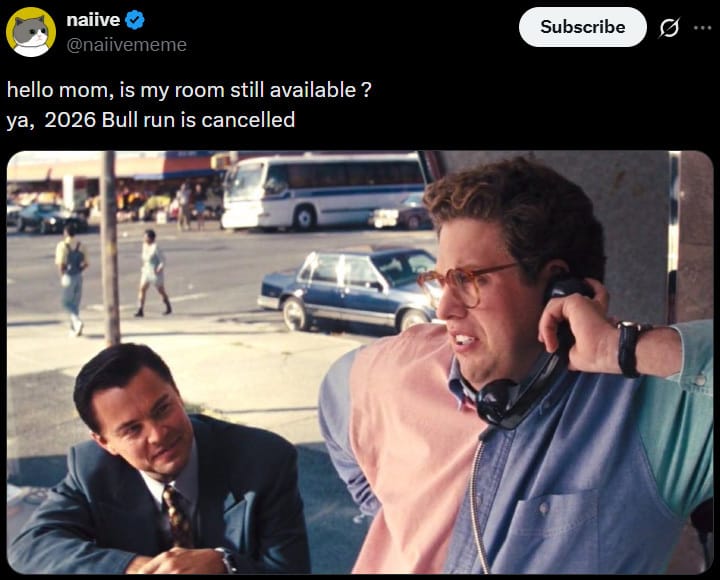Click the 'hello mom' tweet text line
The image size is (720, 580).
189,90
